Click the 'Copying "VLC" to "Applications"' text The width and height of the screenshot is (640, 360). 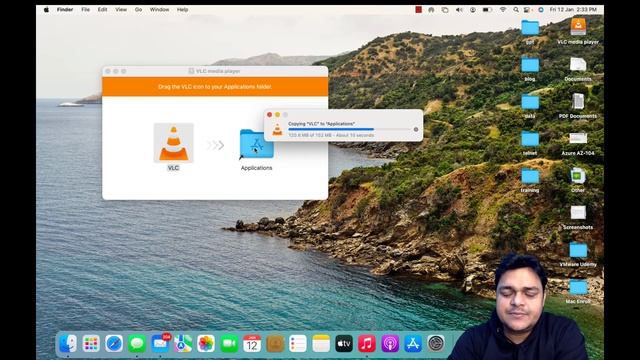(x=322, y=123)
